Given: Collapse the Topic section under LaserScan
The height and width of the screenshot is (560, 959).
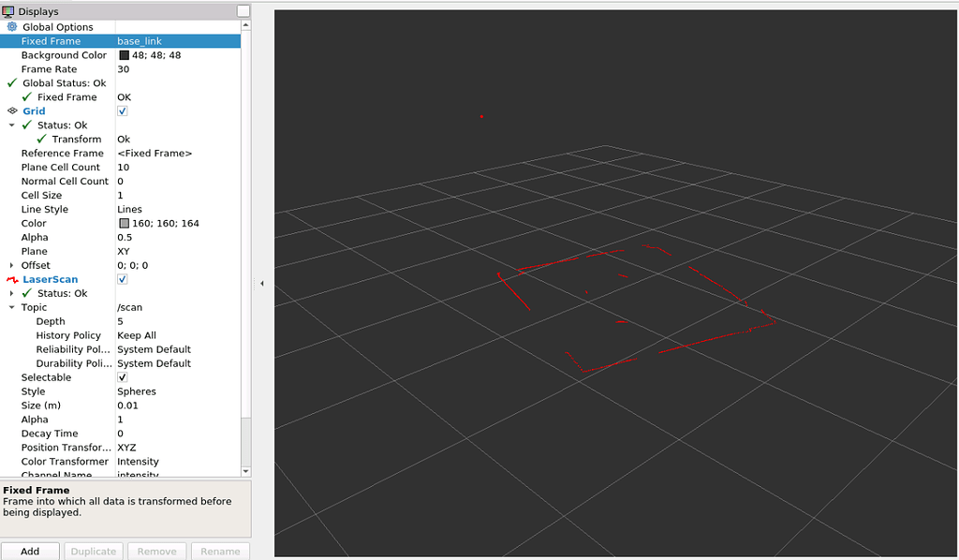Looking at the screenshot, I should (11, 306).
